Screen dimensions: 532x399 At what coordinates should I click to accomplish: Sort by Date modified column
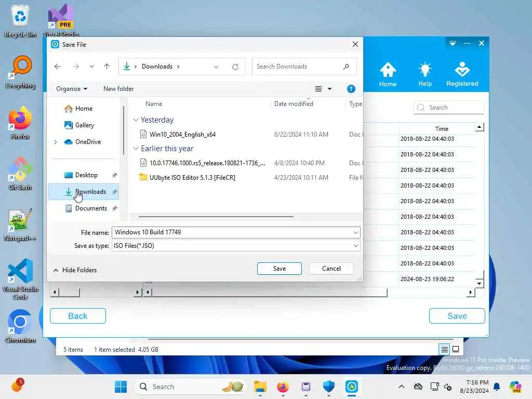(x=294, y=104)
